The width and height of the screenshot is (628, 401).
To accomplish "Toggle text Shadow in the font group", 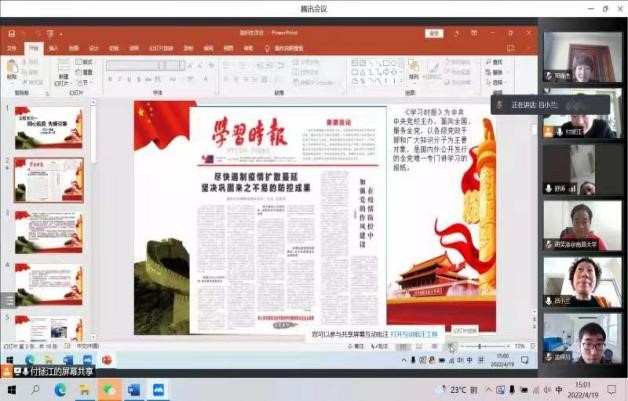I will coord(139,79).
